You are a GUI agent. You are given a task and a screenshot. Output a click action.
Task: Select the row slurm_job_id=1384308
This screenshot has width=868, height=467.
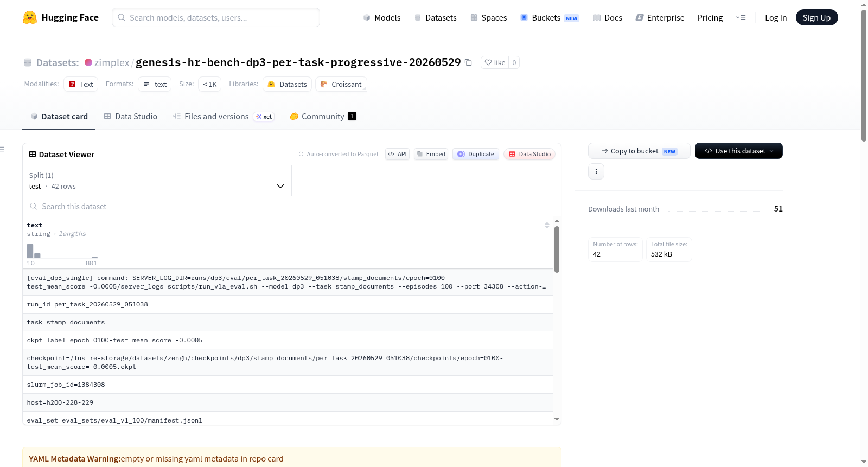(x=288, y=385)
